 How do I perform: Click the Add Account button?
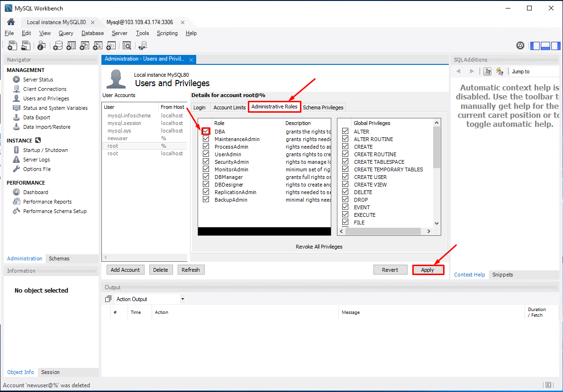point(125,270)
